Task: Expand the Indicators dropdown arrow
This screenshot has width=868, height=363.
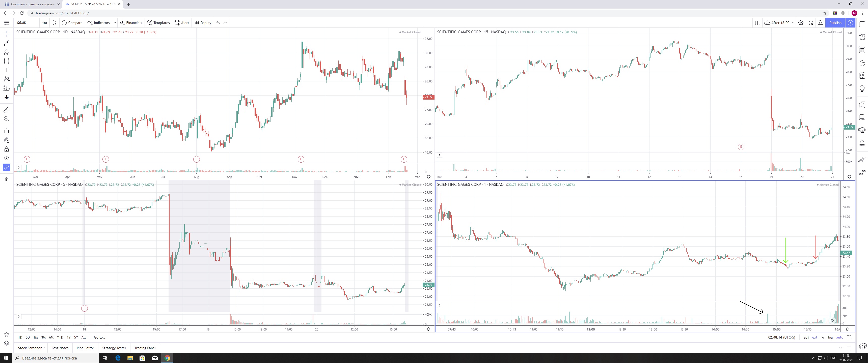Action: (x=115, y=22)
